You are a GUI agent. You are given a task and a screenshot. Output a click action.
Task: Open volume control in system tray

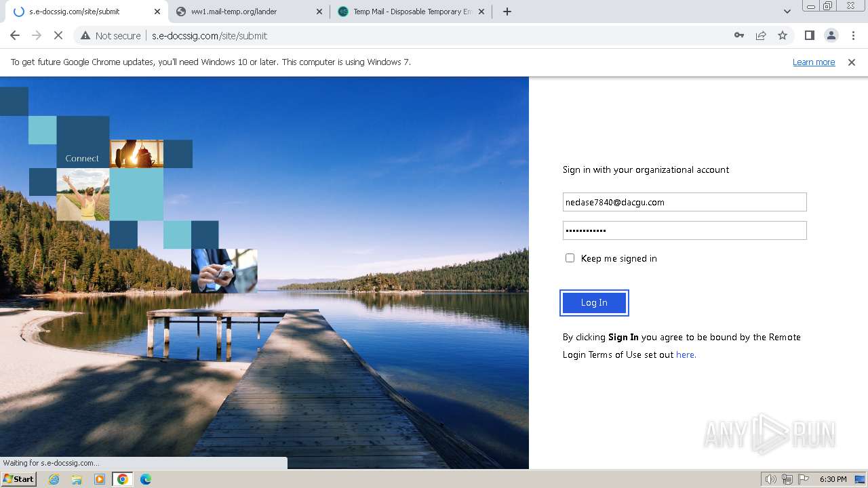(771, 479)
